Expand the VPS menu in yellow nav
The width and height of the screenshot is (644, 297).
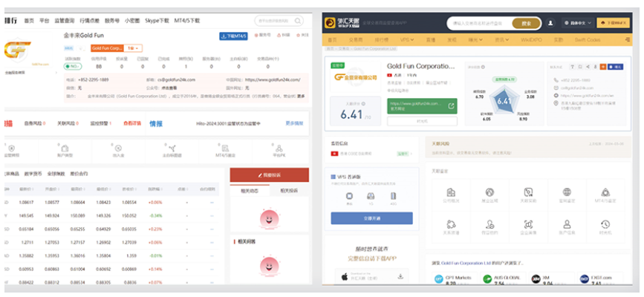pyautogui.click(x=406, y=40)
